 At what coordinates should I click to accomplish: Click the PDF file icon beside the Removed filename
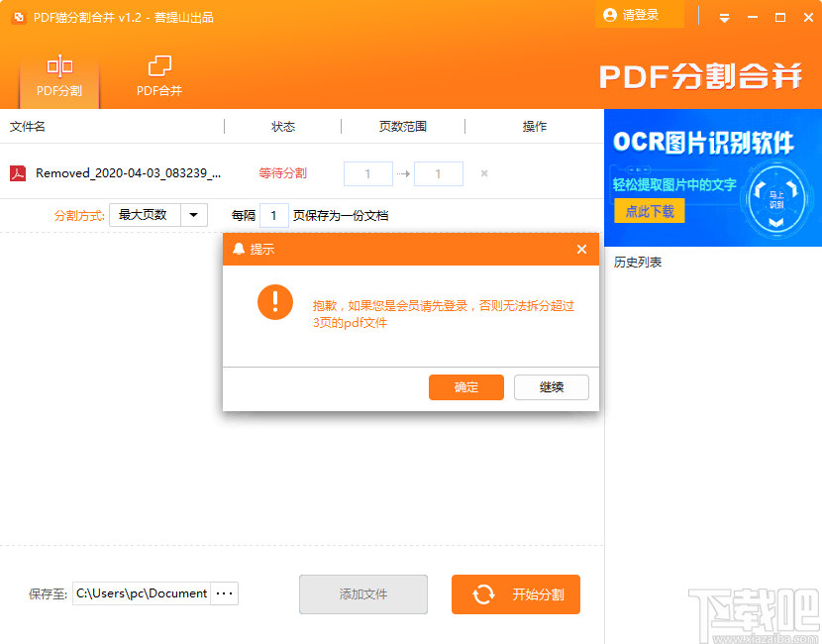(21, 172)
